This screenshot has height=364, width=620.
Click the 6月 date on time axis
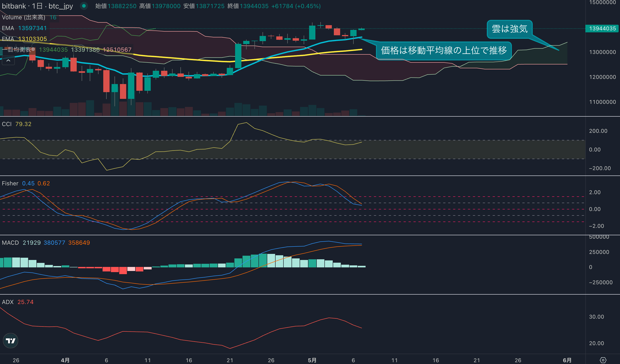567,360
